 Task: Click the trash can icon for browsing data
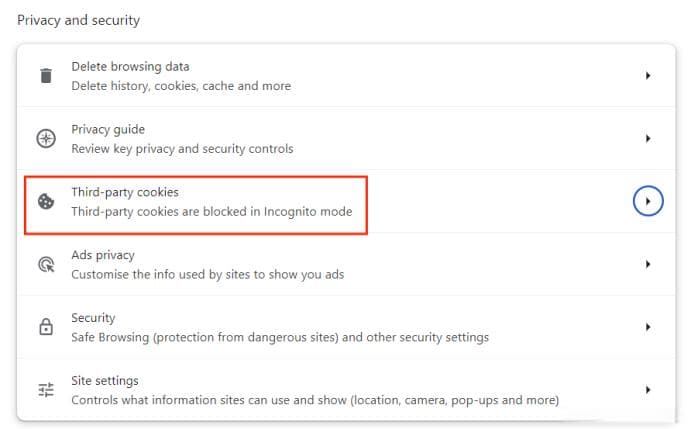(x=46, y=75)
